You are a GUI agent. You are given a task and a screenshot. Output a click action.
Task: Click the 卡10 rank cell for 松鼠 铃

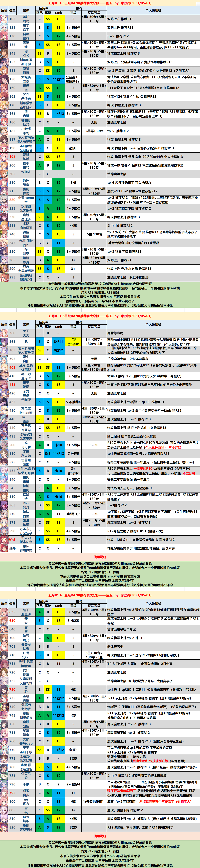pyautogui.click(x=58, y=497)
